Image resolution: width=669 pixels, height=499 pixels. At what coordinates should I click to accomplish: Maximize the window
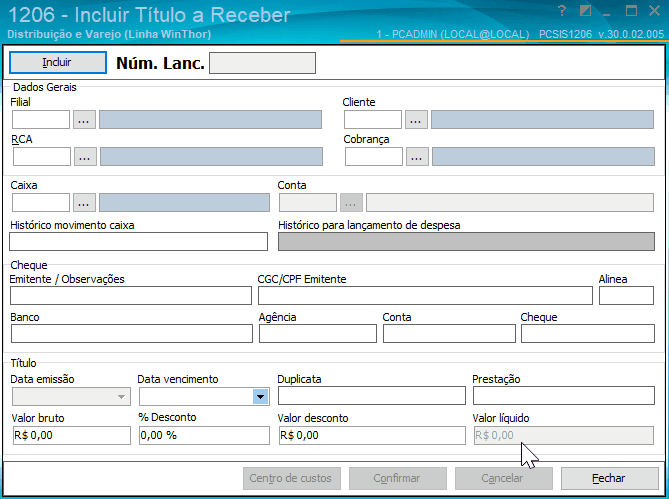[631, 11]
